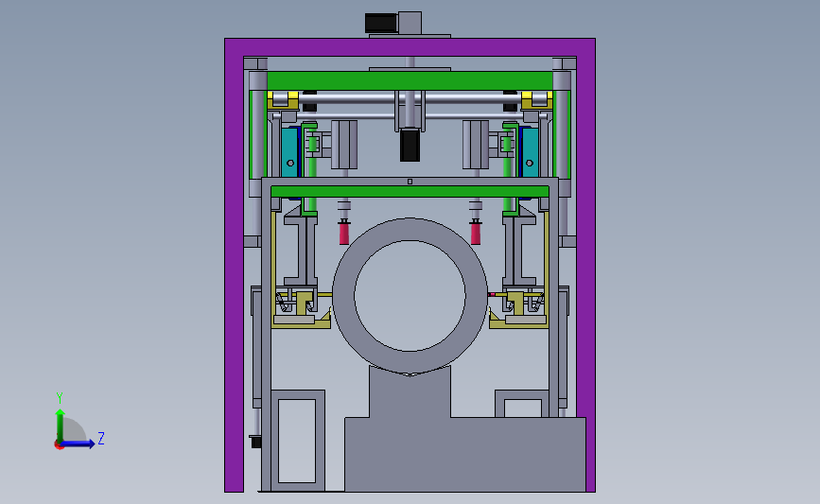
Task: Select the small square on the gray crossbar
Action: [410, 182]
